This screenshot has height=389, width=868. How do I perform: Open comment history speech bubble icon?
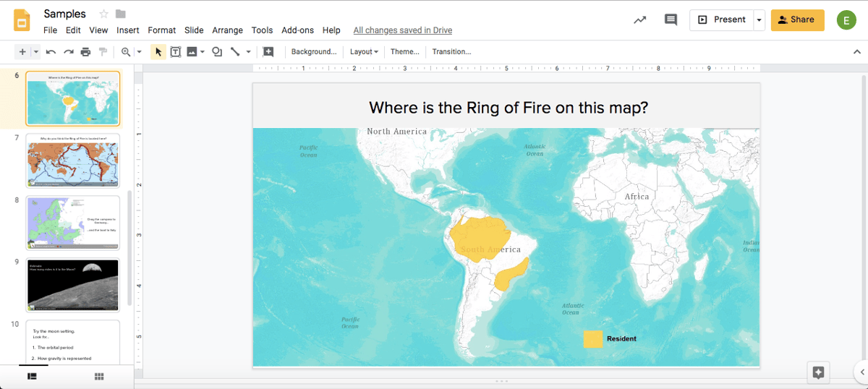point(671,20)
